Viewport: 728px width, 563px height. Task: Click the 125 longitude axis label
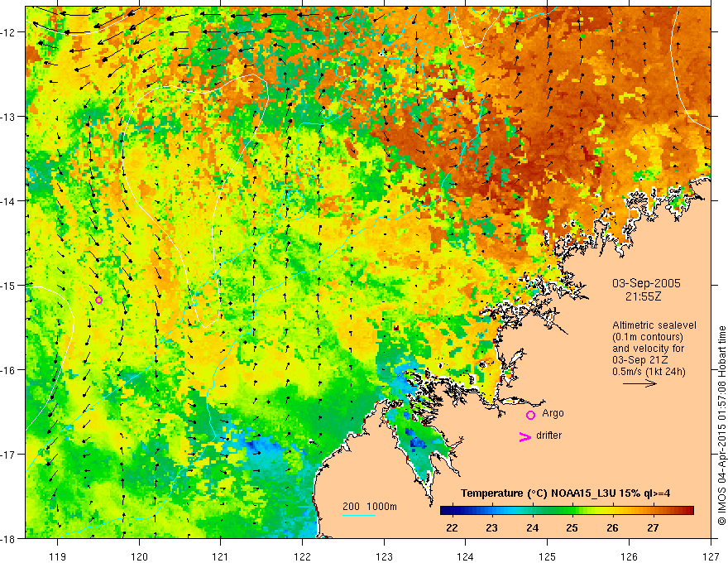tap(548, 556)
